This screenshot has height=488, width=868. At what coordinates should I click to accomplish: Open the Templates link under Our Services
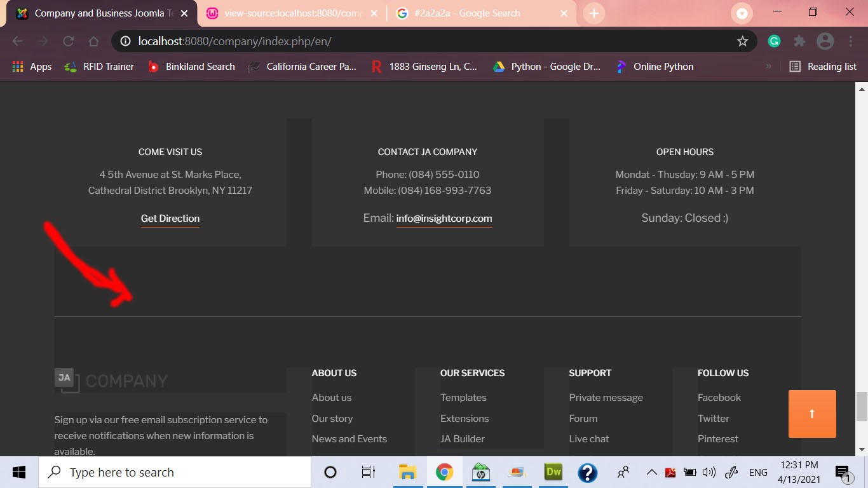click(463, 398)
